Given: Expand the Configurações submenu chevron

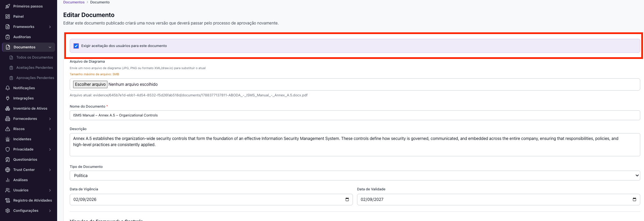Looking at the screenshot, I should [50, 211].
